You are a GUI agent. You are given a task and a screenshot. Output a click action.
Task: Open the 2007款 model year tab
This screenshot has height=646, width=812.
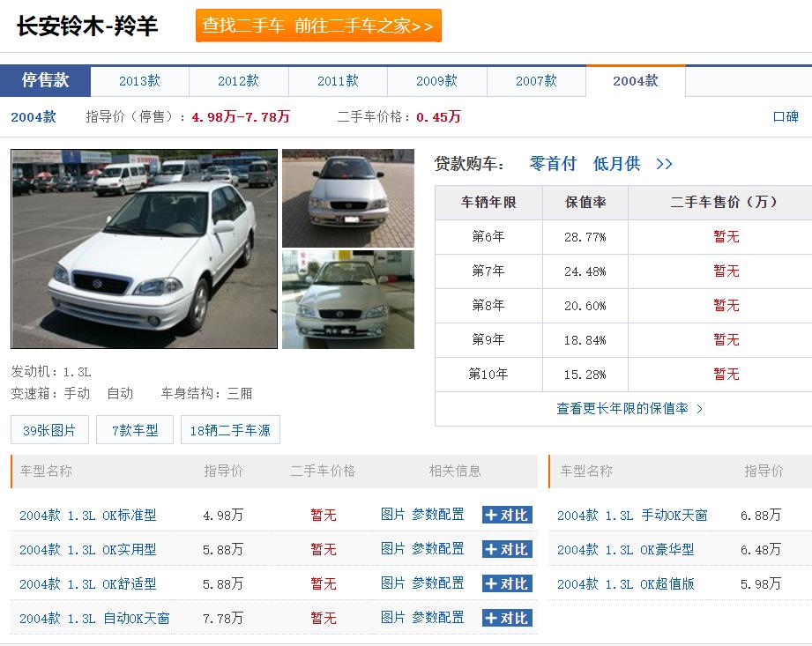[x=536, y=79]
